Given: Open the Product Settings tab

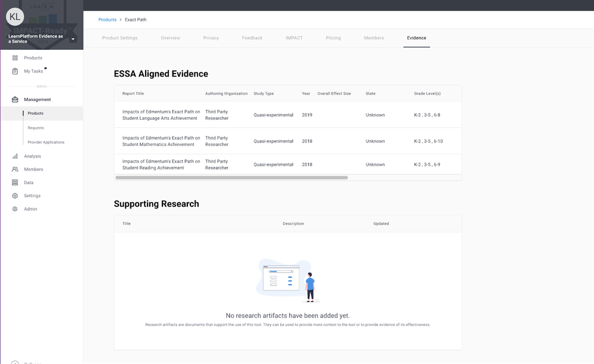Looking at the screenshot, I should point(120,38).
